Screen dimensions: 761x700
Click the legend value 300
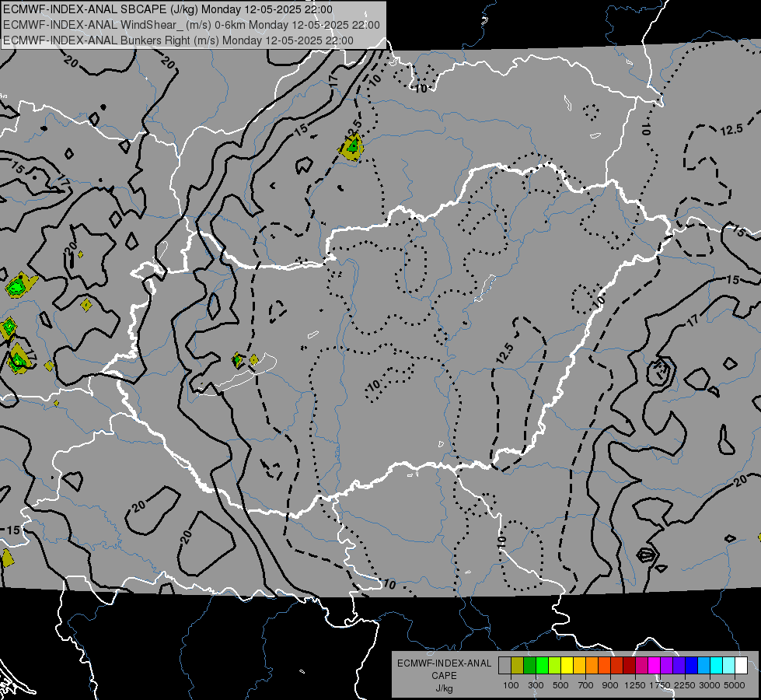(x=536, y=685)
